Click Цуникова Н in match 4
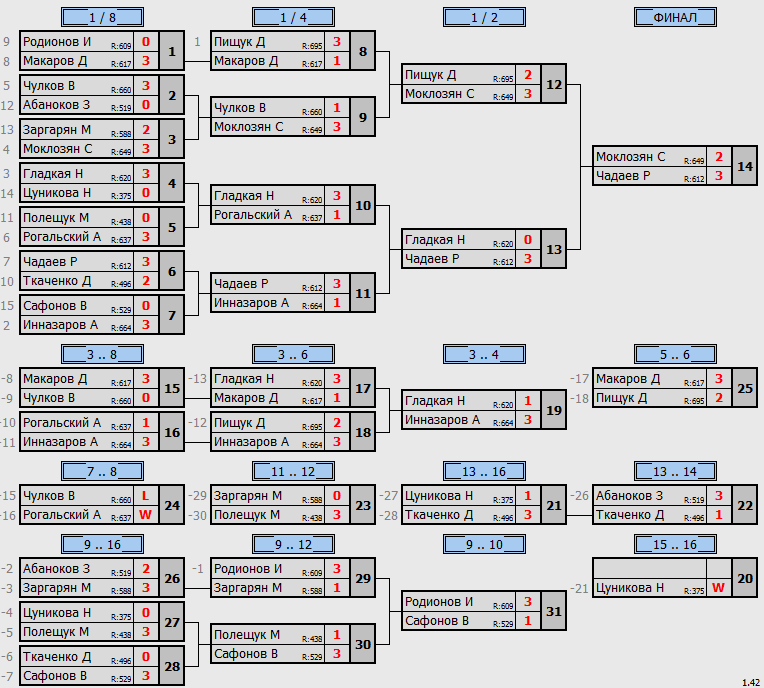The width and height of the screenshot is (764, 688). (57, 193)
